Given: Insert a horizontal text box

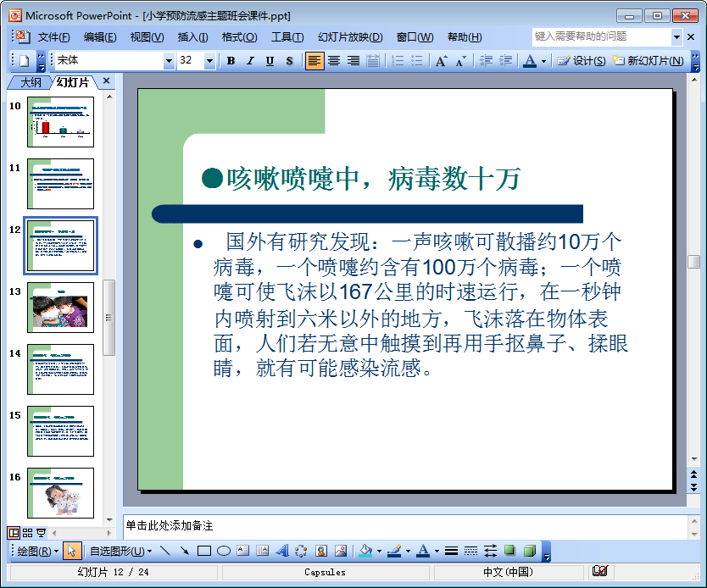Looking at the screenshot, I should click(243, 551).
